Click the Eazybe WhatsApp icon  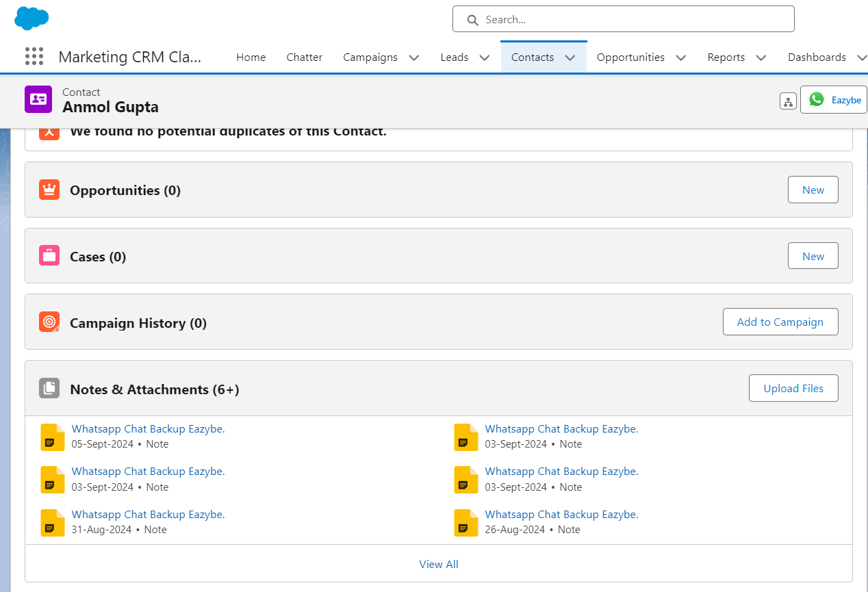817,99
